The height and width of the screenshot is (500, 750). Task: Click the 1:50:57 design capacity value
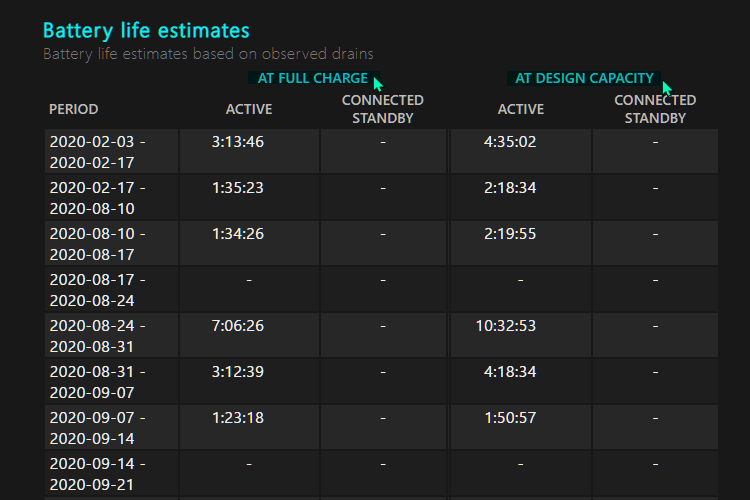pyautogui.click(x=510, y=418)
